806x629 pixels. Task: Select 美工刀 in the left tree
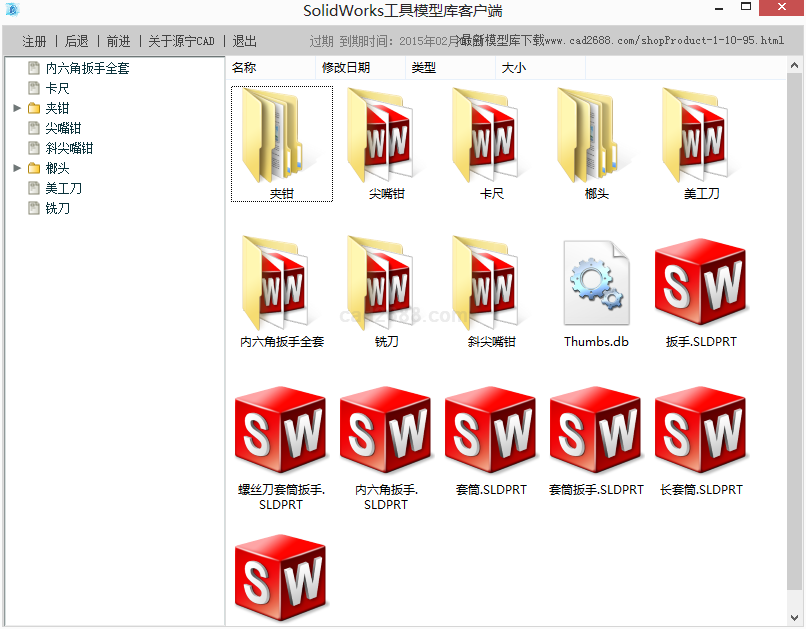point(63,188)
